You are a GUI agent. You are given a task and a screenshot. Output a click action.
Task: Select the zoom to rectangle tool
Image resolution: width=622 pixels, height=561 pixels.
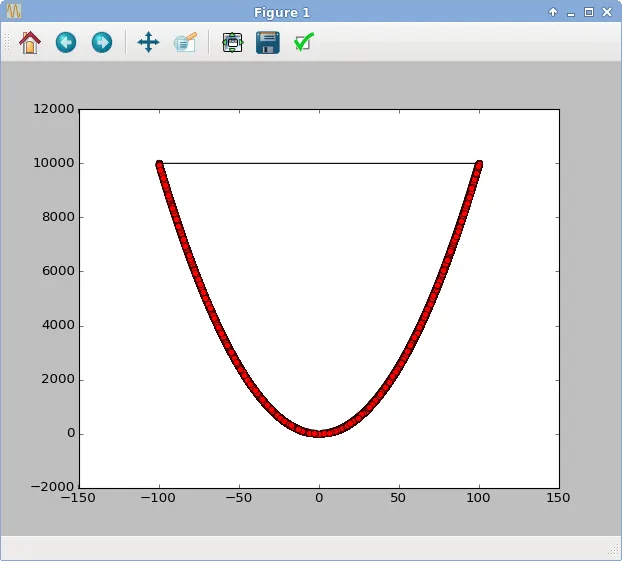click(185, 42)
